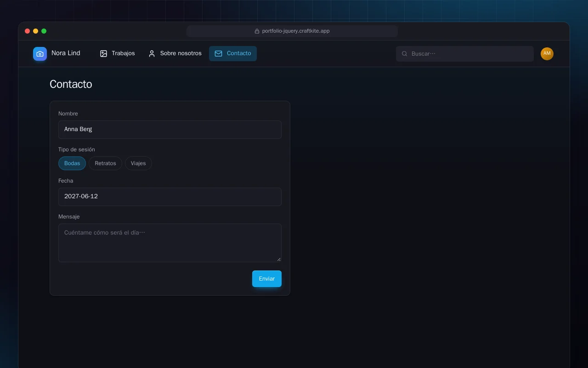Click the Nombre label
Viewport: 588px width, 368px height.
pos(68,114)
